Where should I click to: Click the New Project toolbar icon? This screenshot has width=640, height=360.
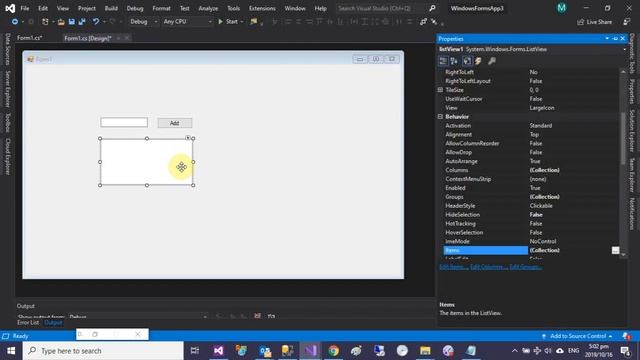point(45,22)
